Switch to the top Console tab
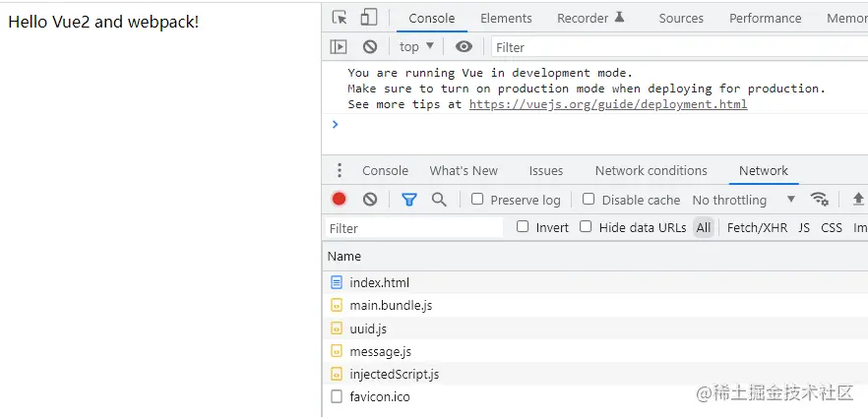 coord(432,19)
